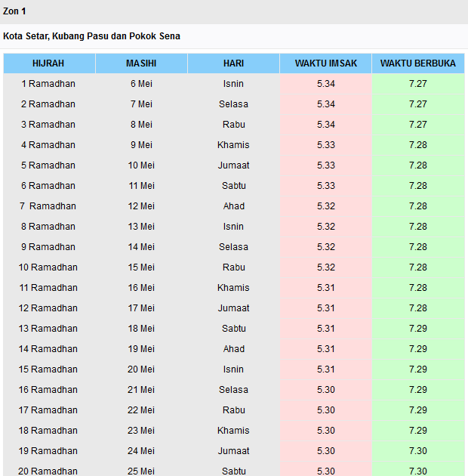The width and height of the screenshot is (468, 476).
Task: Select imsak time for 4 Ramadhan
Action: [326, 145]
